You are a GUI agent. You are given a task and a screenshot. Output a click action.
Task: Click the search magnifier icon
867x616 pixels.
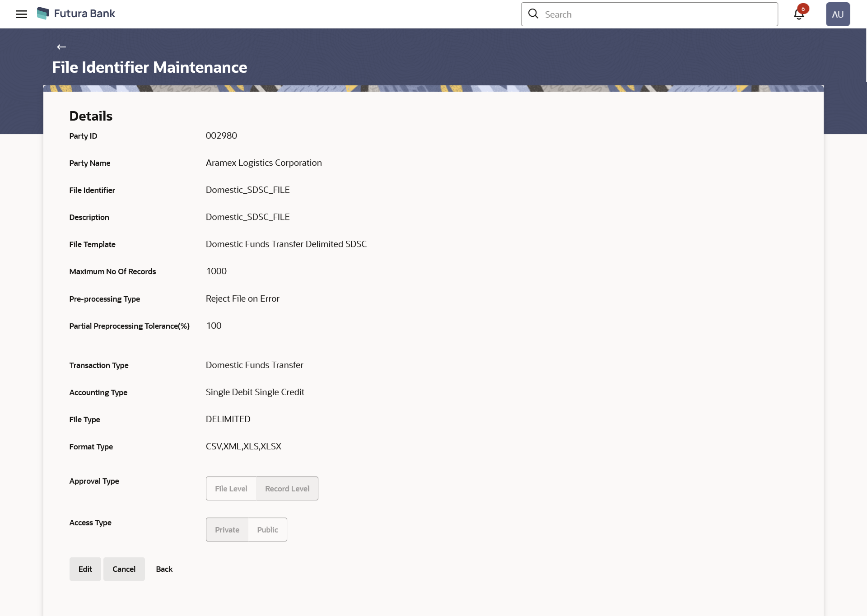533,14
